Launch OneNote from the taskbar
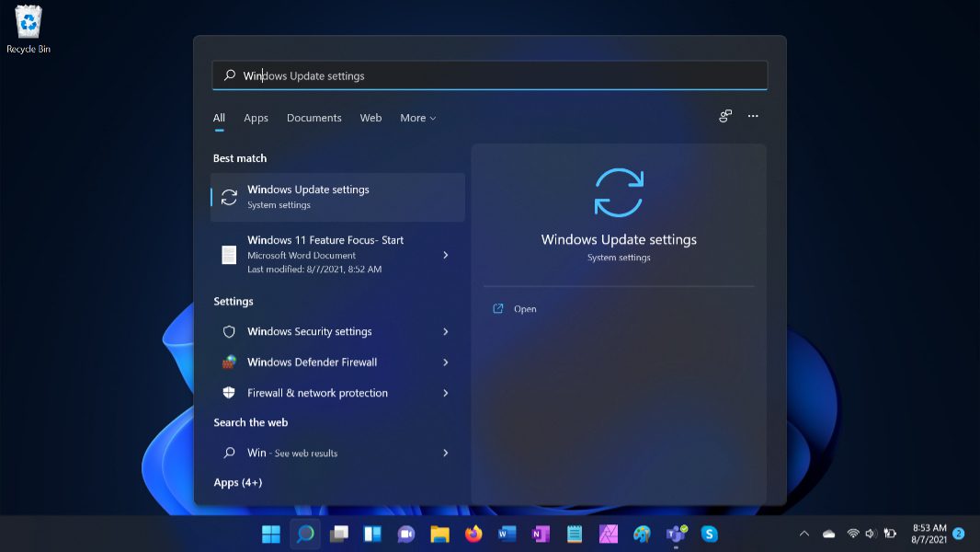This screenshot has height=552, width=980. click(541, 534)
